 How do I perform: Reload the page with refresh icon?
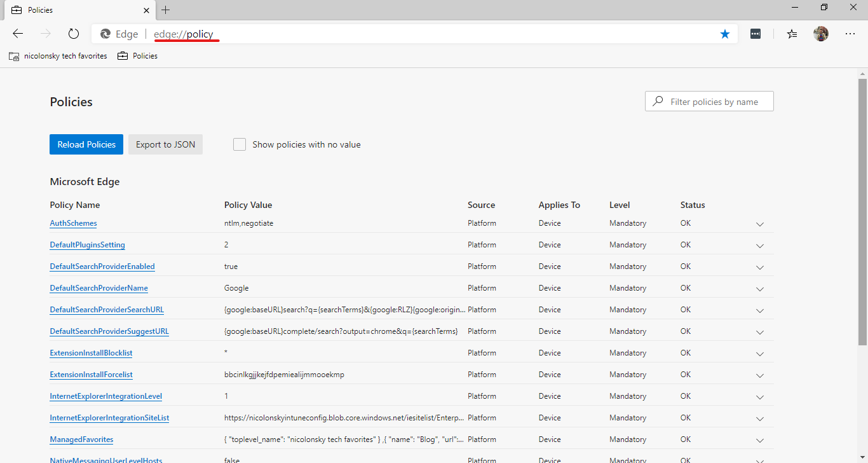(74, 34)
